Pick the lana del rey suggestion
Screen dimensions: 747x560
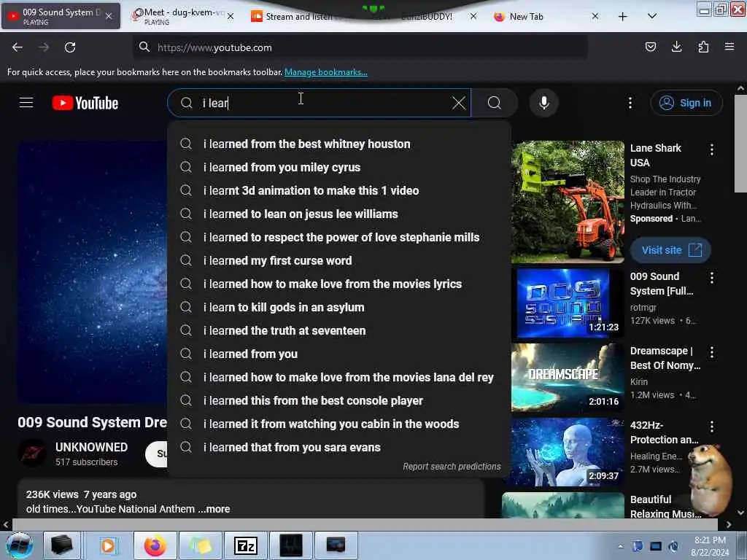click(339, 377)
